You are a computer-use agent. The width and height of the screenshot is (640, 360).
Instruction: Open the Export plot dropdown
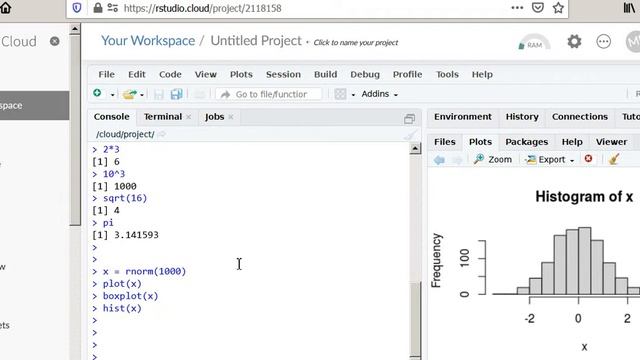coord(549,160)
